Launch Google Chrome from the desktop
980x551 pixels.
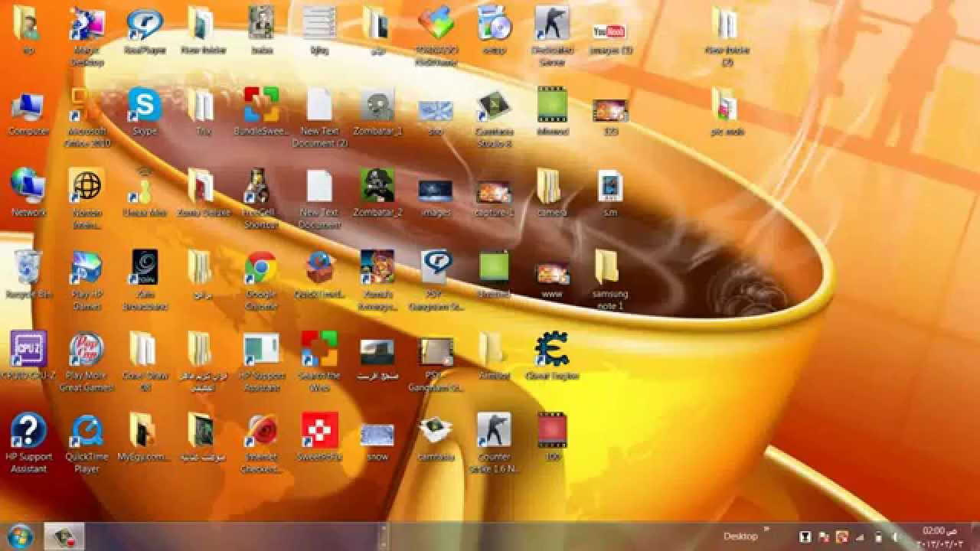[261, 280]
